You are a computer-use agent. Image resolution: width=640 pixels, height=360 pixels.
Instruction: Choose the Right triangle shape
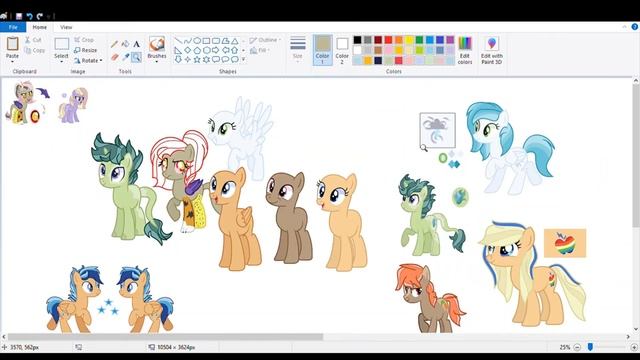coord(178,50)
